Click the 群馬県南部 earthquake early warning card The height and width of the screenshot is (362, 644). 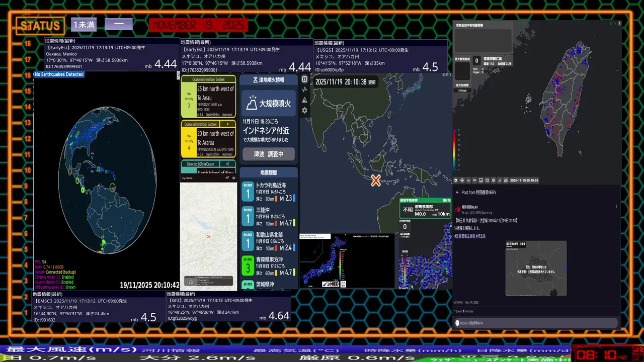coord(426,208)
